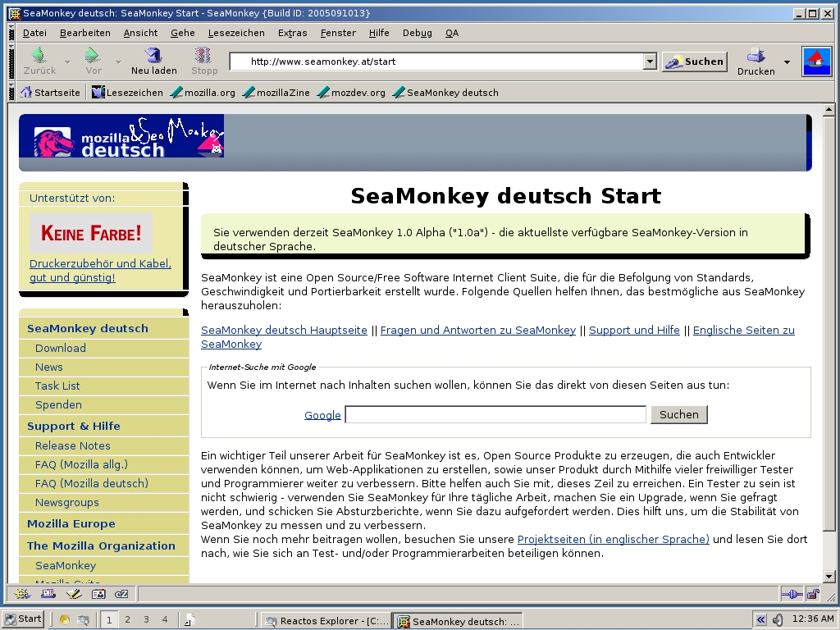This screenshot has width=840, height=630.
Task: Open the Bearbeiten menu
Action: tap(85, 33)
